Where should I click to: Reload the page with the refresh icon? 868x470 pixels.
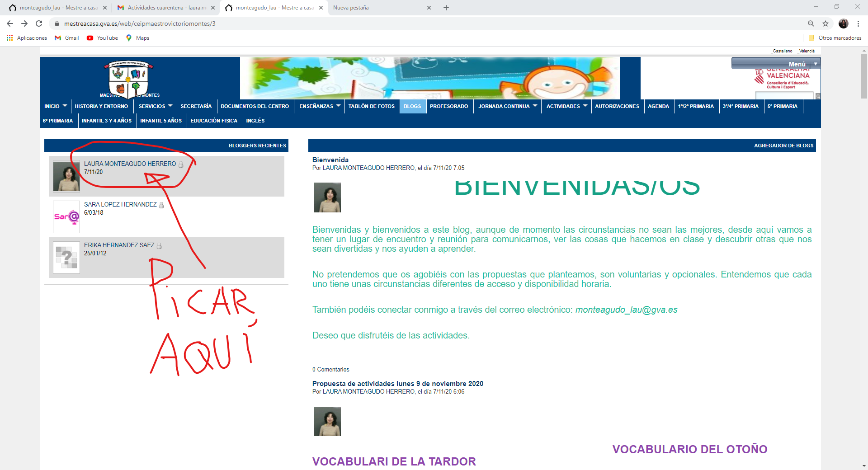tap(39, 23)
